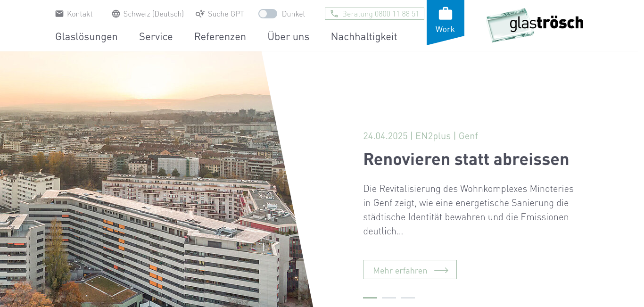Screen dimensions: 644x307
Task: Click the envelope Kontakt icon
Action: tap(59, 14)
